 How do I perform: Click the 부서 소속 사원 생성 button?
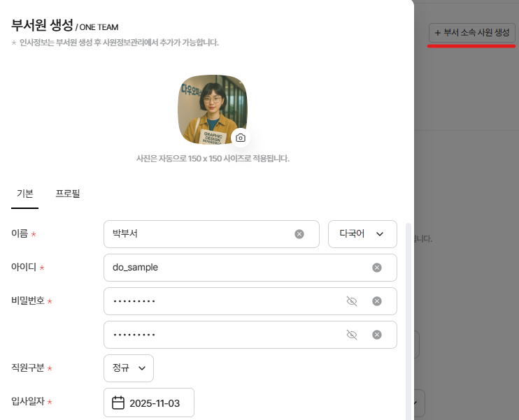(x=472, y=33)
